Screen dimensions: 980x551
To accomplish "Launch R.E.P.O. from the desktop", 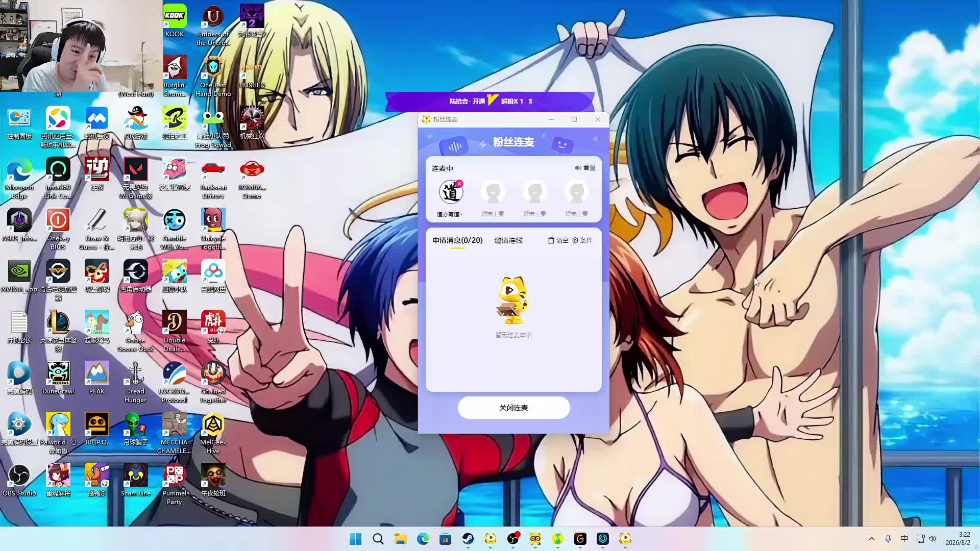I will [96, 429].
